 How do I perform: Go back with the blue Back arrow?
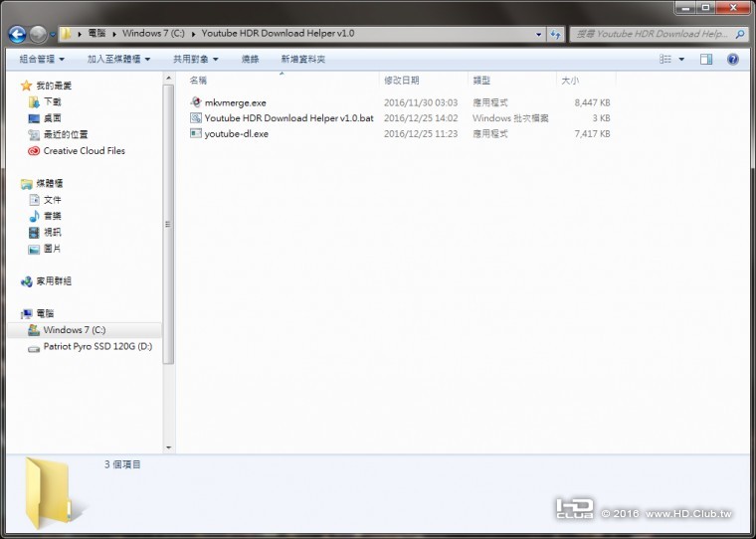(17, 34)
